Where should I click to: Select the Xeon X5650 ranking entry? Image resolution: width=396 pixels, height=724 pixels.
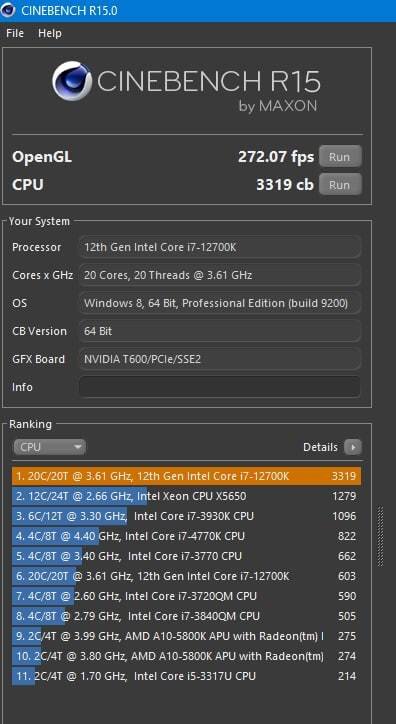[186, 496]
